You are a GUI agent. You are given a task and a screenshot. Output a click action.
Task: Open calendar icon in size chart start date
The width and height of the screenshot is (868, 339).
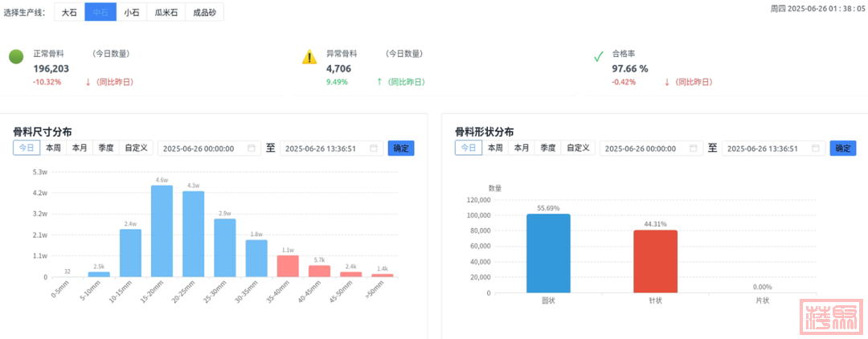pyautogui.click(x=252, y=149)
